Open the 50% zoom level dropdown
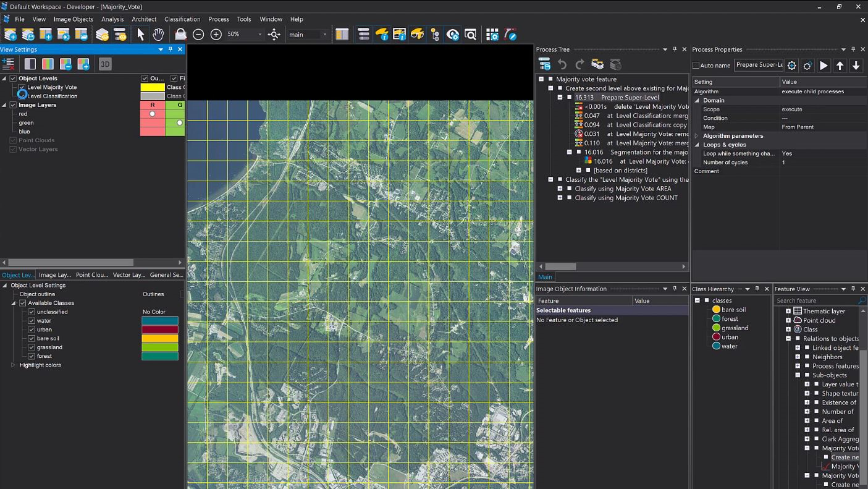Screen dimensions: 868x489 [x=259, y=35]
